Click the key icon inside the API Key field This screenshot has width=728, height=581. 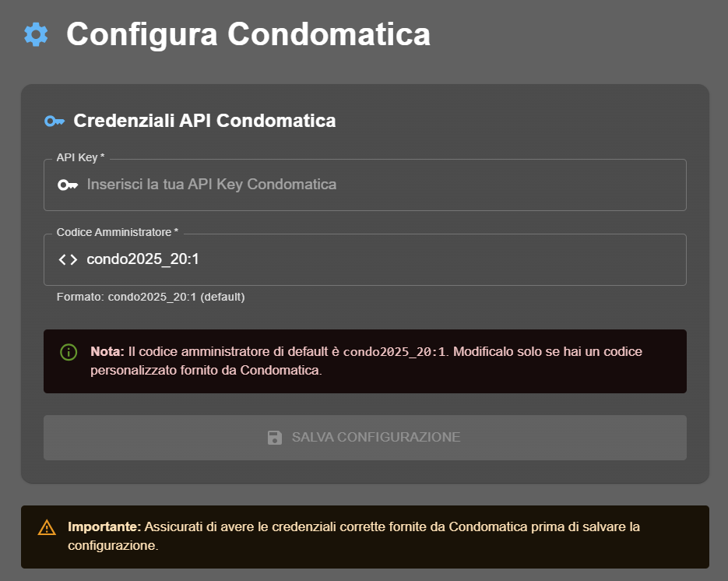pos(69,185)
